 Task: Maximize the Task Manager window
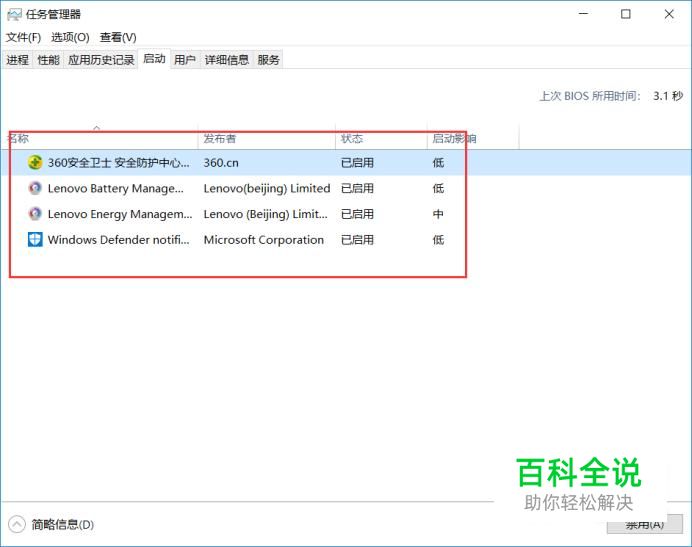626,14
